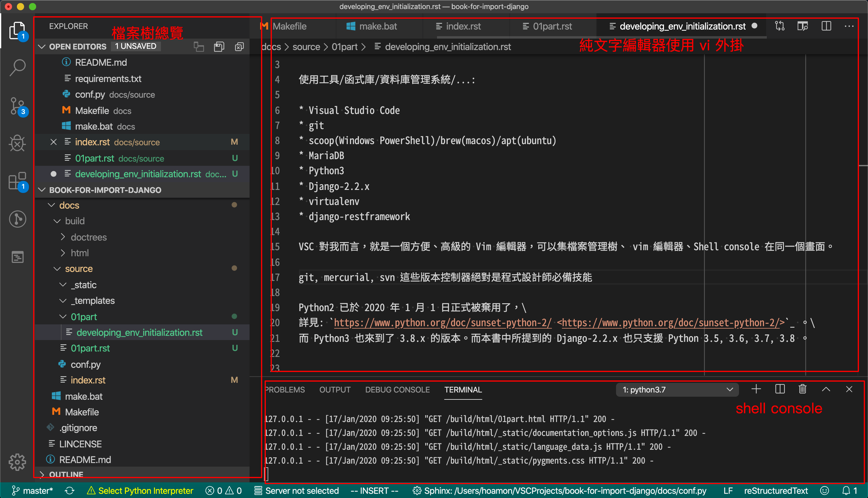868x498 pixels.
Task: Open the Manage gear settings icon
Action: (17, 462)
